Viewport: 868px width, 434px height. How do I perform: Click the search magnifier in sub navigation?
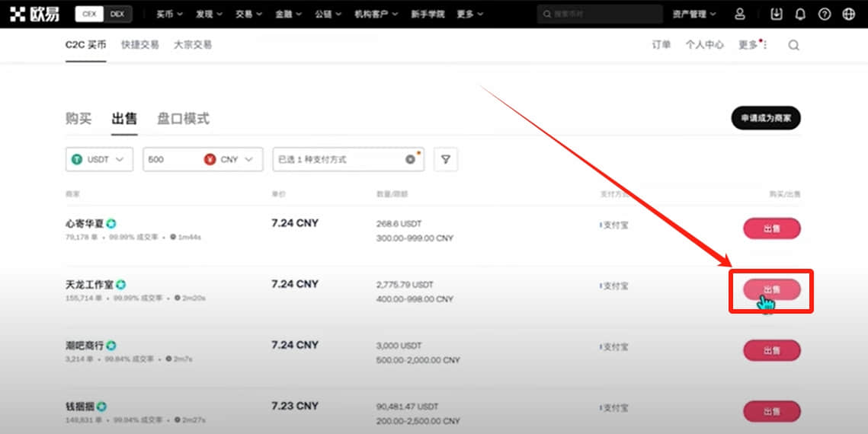793,46
